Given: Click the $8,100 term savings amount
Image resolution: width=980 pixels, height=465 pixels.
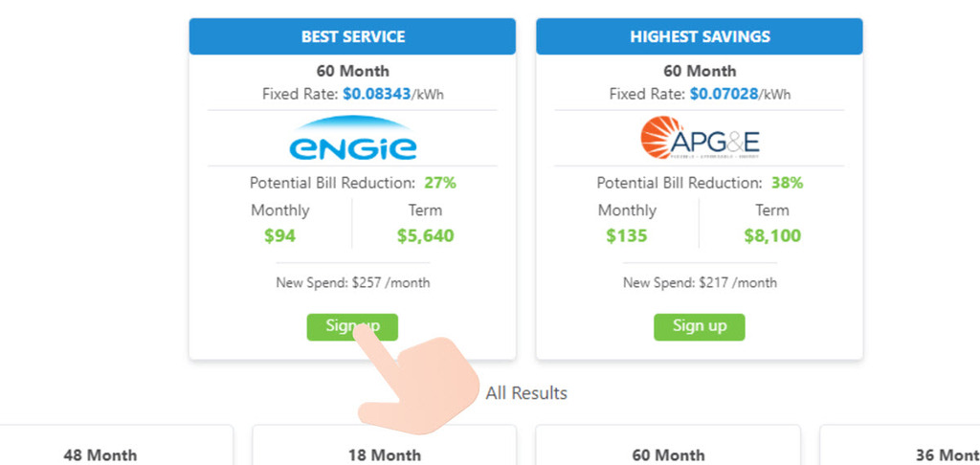Looking at the screenshot, I should [772, 235].
